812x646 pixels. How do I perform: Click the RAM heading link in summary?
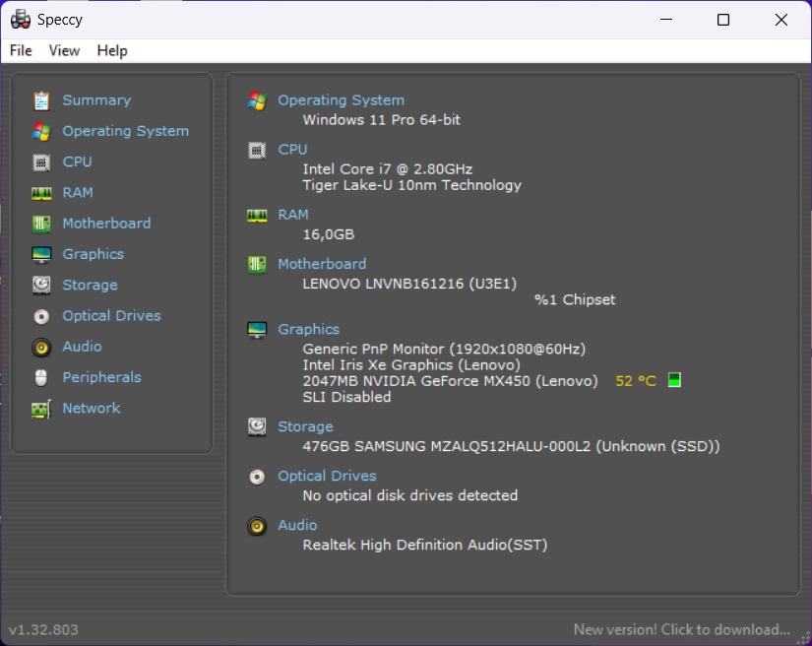click(x=293, y=215)
